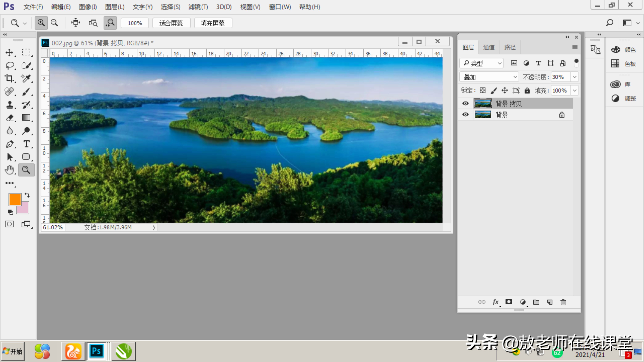The image size is (644, 362).
Task: Select the Clone Stamp tool
Action: click(x=10, y=105)
